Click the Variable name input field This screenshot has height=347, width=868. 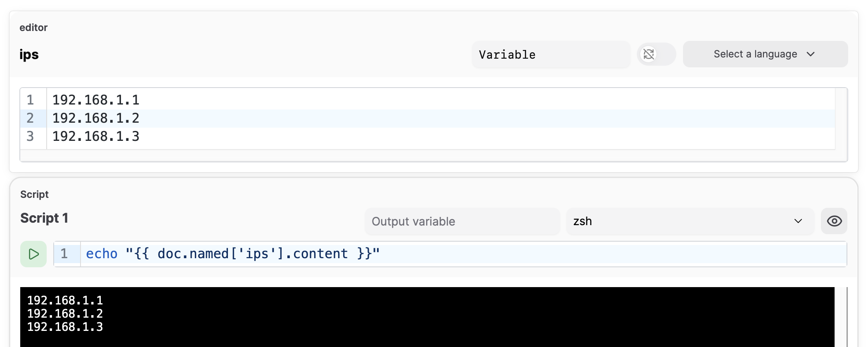[x=551, y=55]
